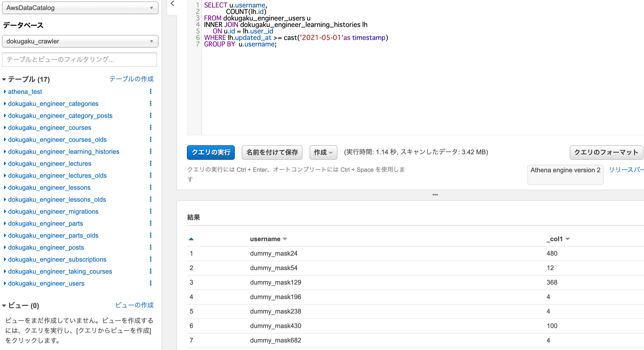Open options menu for dokugaku_engineer_users table
The height and width of the screenshot is (350, 644).
[x=151, y=283]
